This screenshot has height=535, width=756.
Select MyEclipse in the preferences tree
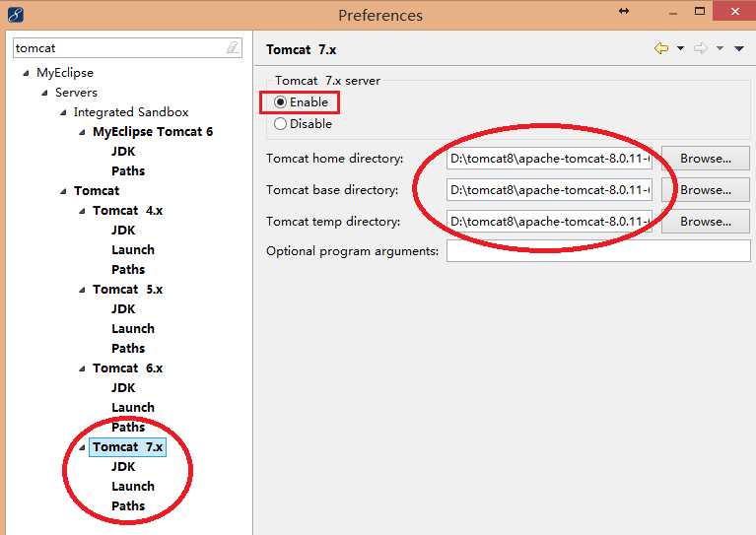click(65, 73)
